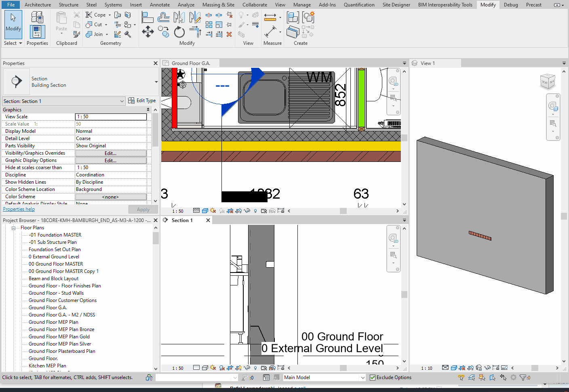Select Beam and Block Layout in Project Browser
The image size is (569, 392).
pos(53,278)
